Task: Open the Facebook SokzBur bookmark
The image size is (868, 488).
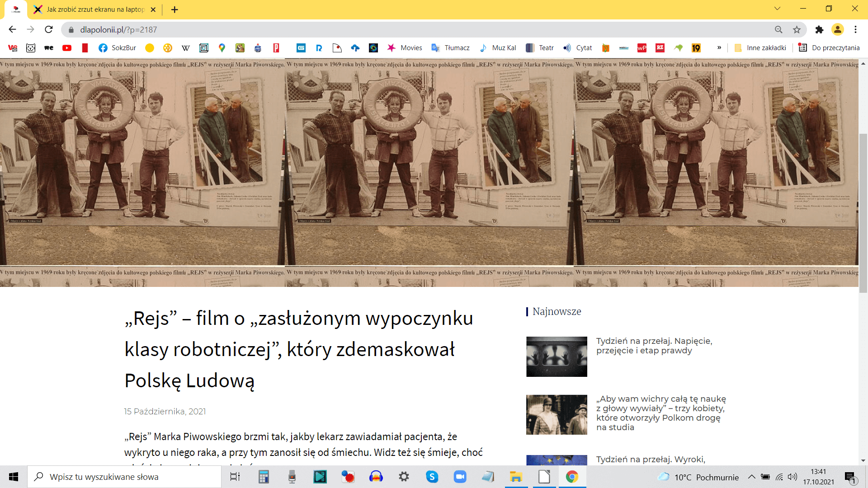Action: [117, 48]
